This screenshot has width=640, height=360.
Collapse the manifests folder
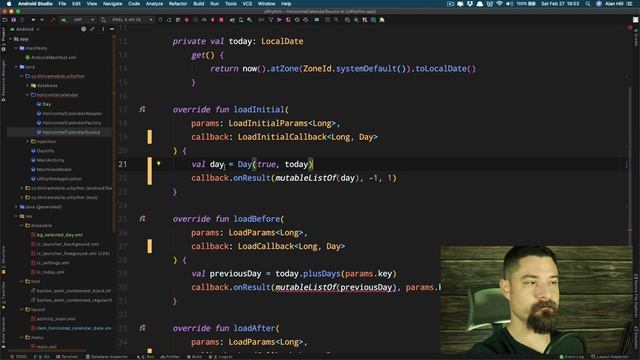[16, 48]
